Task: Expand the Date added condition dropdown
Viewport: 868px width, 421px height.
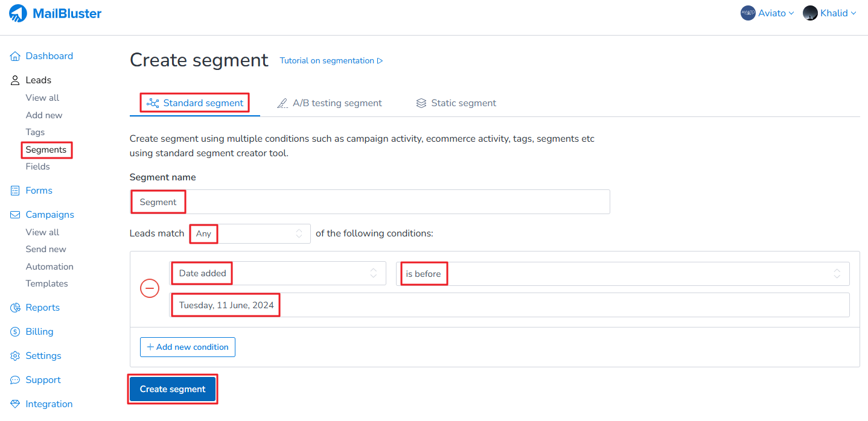Action: click(x=278, y=273)
